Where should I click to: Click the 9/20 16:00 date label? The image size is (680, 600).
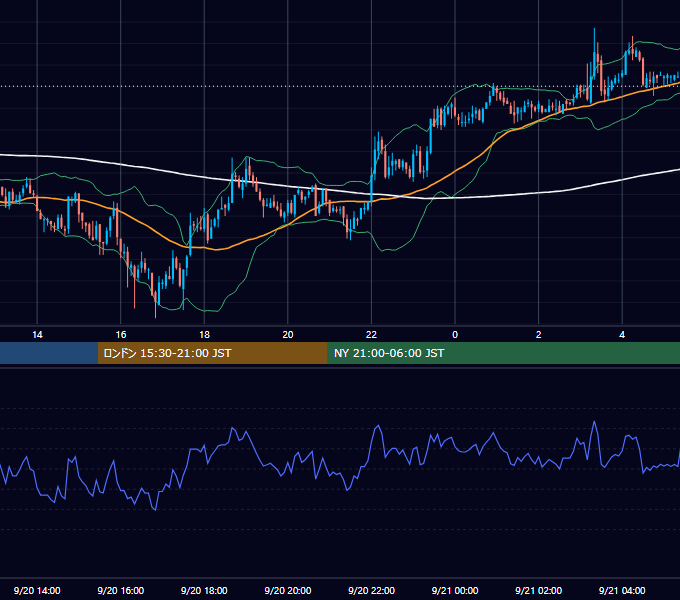121,590
